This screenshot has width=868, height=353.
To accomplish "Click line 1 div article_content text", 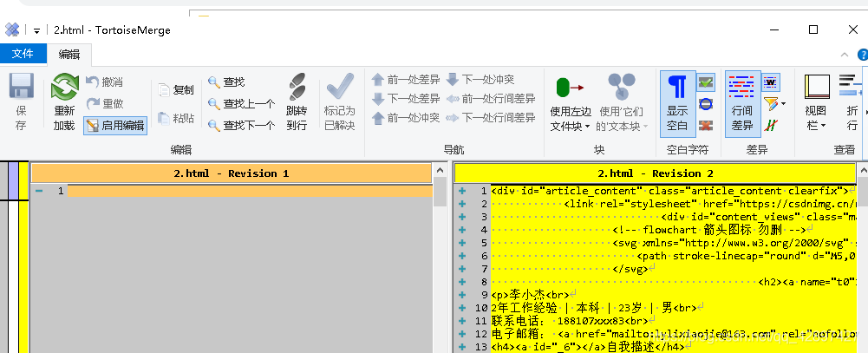I will 669,192.
